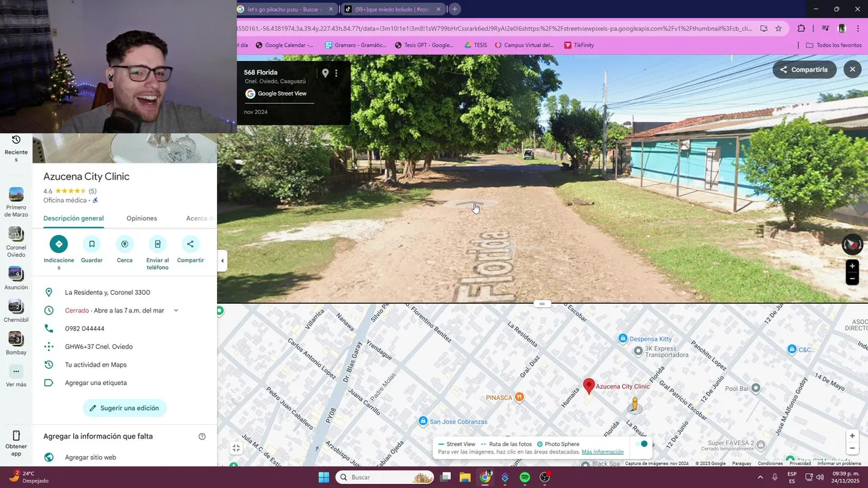
Task: Click the Despensa Kitty map marker
Action: [623, 338]
